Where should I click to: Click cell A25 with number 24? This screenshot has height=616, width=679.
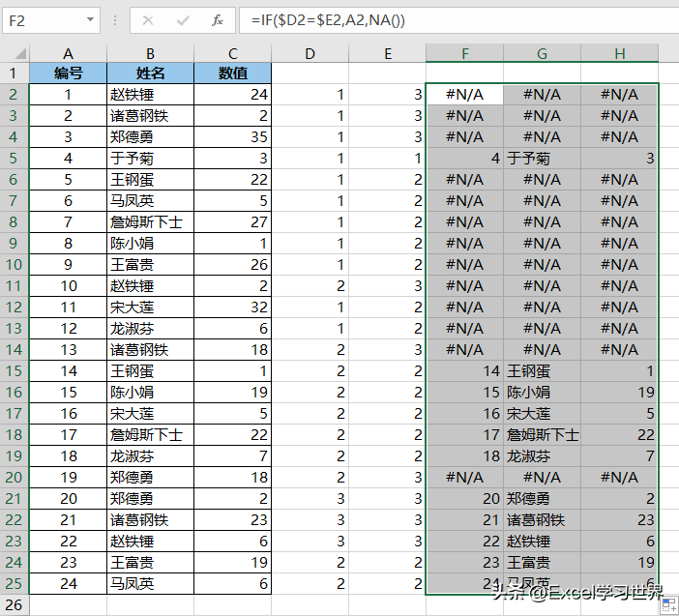click(x=68, y=583)
